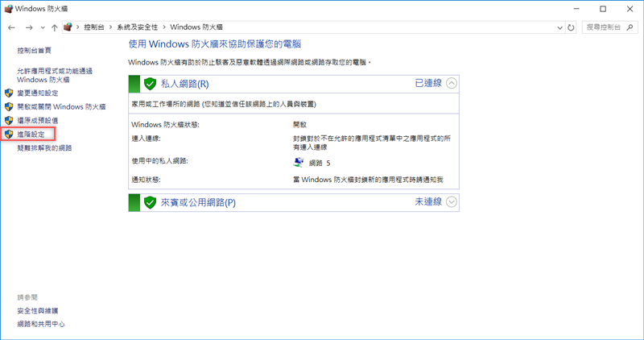Viewport: 644px width, 340px height.
Task: Click the green shield in 來賓或公用網路 header
Action: [150, 202]
